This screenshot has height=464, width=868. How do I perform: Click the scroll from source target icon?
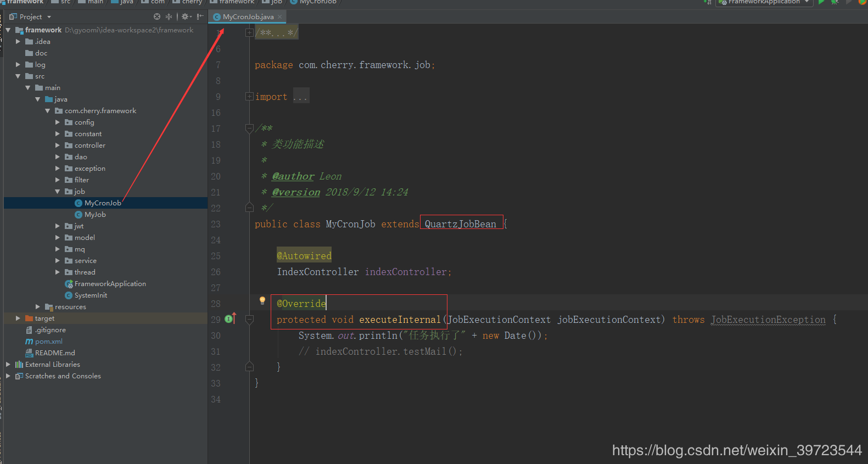pos(157,16)
